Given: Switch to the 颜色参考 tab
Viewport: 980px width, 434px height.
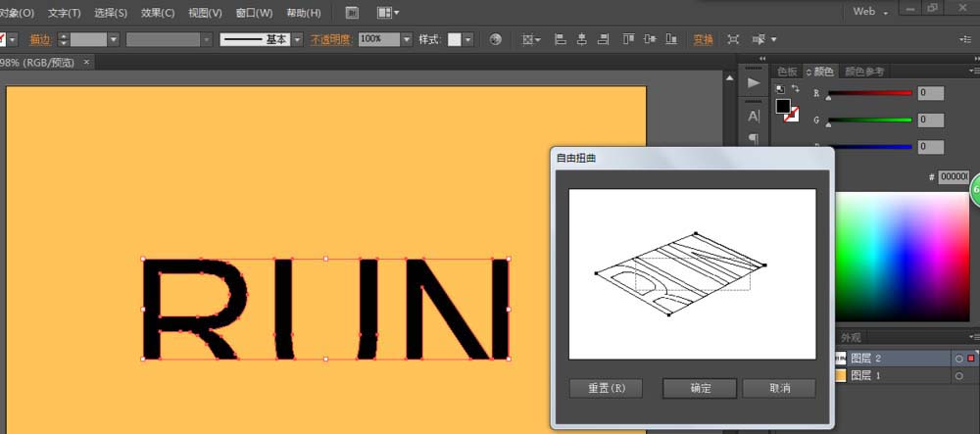Looking at the screenshot, I should click(x=864, y=72).
